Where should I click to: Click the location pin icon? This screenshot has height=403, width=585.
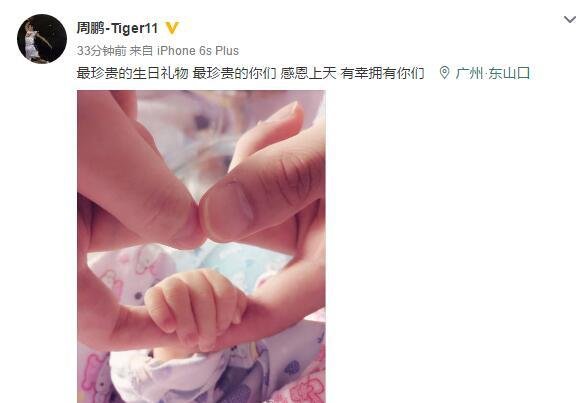click(x=444, y=73)
